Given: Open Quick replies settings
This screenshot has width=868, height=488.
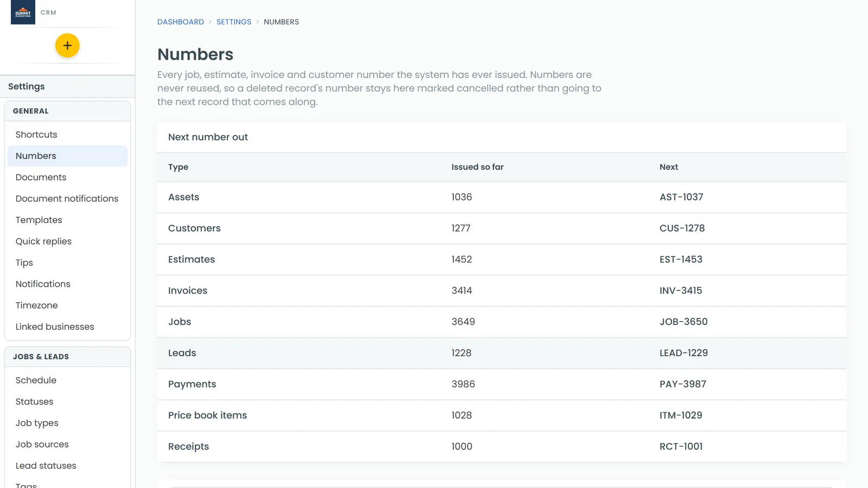Looking at the screenshot, I should click(x=67, y=241).
